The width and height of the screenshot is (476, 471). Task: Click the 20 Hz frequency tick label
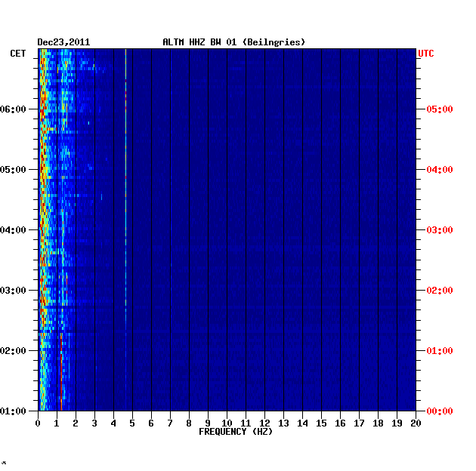pos(416,423)
